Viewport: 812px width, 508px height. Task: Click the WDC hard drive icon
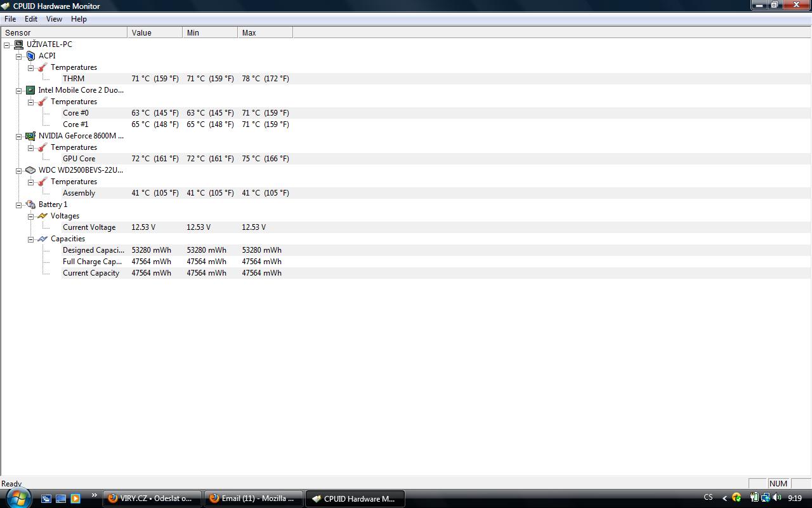click(30, 170)
